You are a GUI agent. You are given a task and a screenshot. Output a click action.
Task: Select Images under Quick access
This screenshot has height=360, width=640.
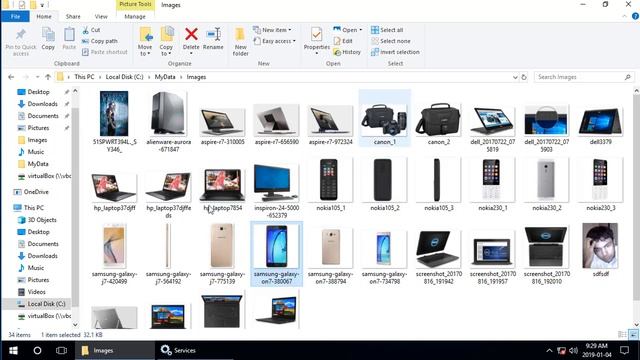33,140
